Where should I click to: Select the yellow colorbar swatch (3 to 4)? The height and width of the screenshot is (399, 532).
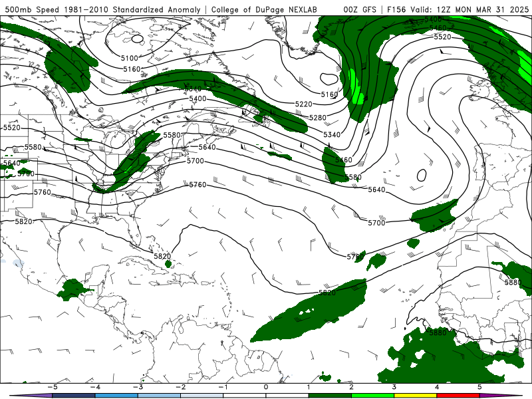click(416, 396)
